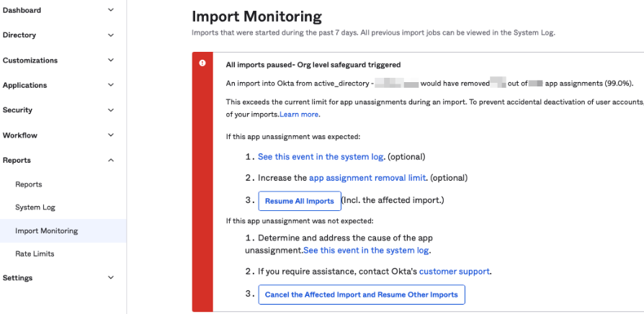Expand the Directory section chevron
The width and height of the screenshot is (644, 314).
110,35
